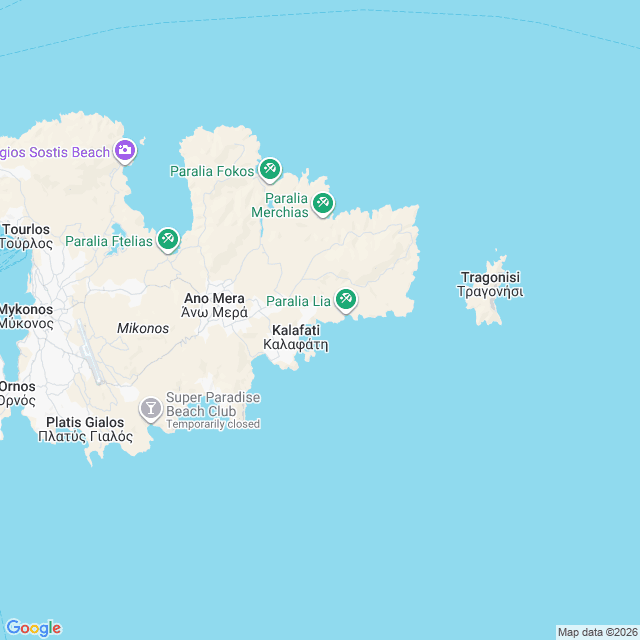Image resolution: width=640 pixels, height=640 pixels.
Task: Click the Temporarily closed status text
Action: [x=213, y=424]
